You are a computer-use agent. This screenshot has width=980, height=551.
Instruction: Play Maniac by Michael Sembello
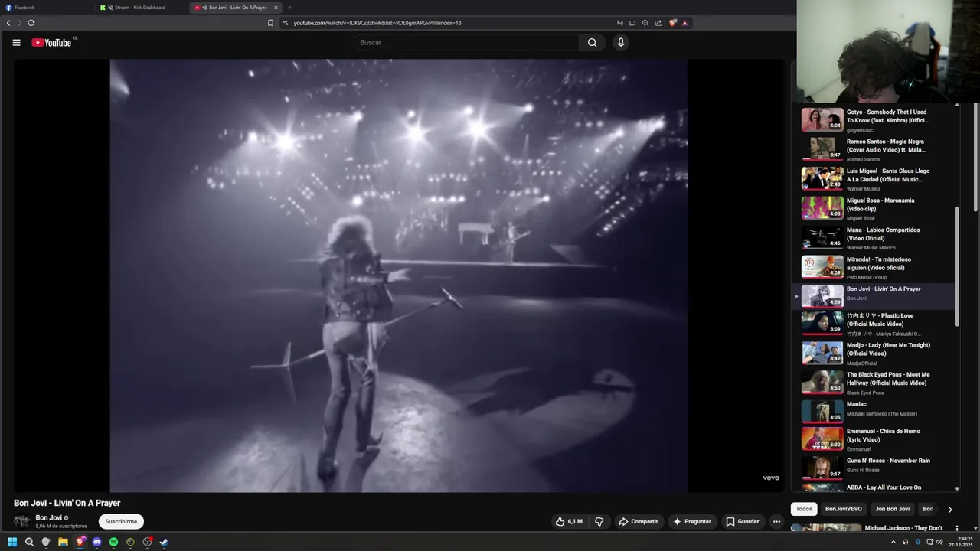pos(873,412)
